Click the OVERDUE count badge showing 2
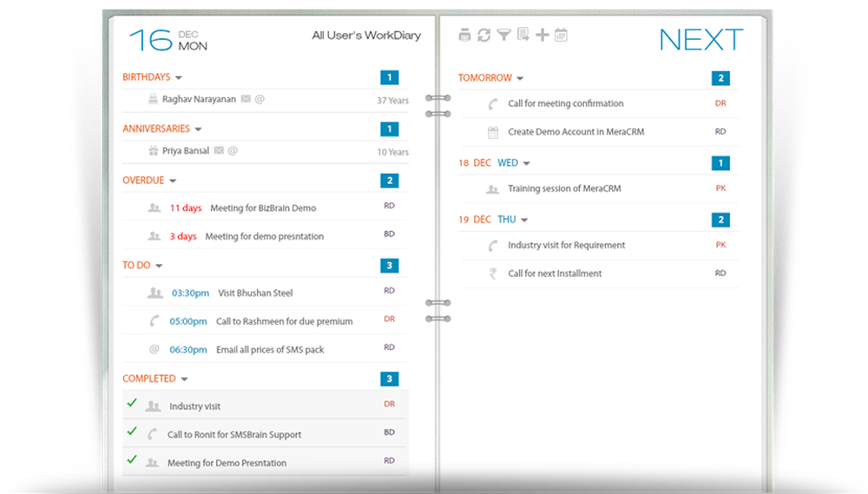This screenshot has width=868, height=494. click(x=390, y=181)
